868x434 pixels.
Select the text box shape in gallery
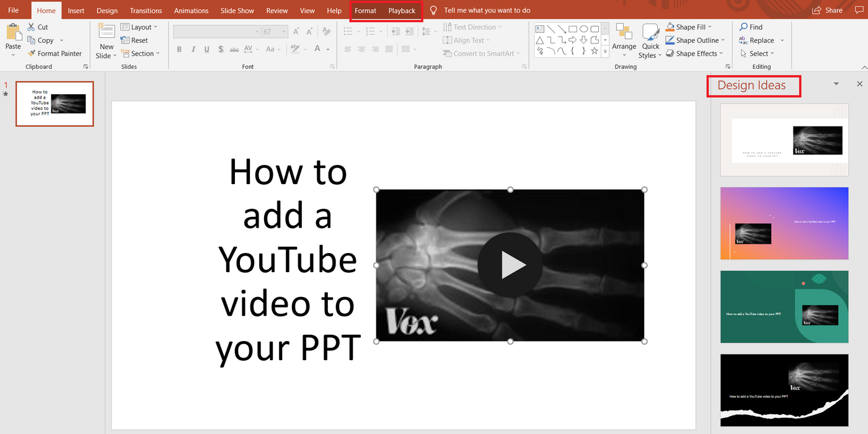[539, 29]
